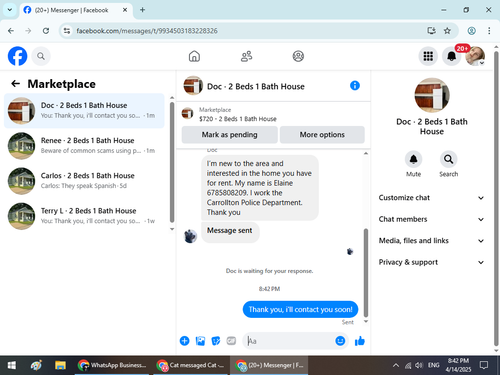Image resolution: width=500 pixels, height=375 pixels.
Task: Open a new browser tab
Action: coord(142,10)
